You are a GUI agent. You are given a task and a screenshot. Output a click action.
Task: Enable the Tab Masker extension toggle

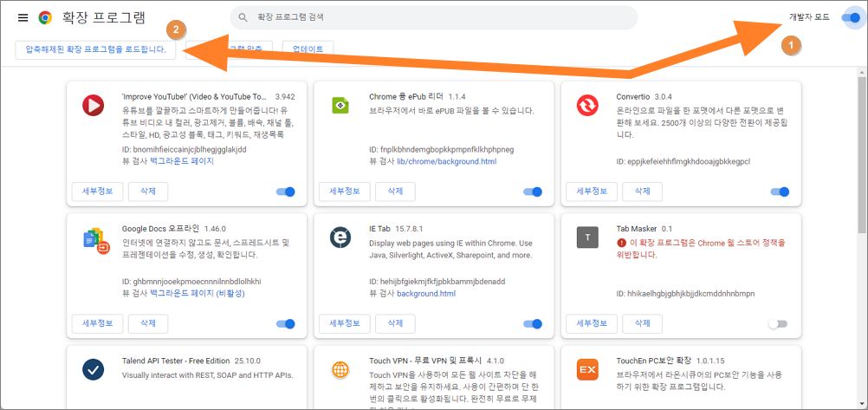point(778,323)
